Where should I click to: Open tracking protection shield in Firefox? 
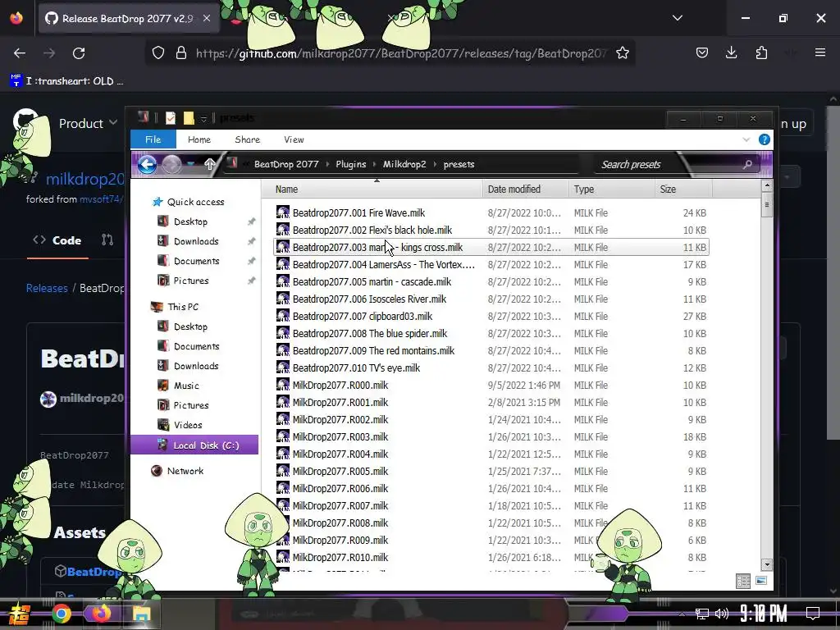[x=158, y=53]
